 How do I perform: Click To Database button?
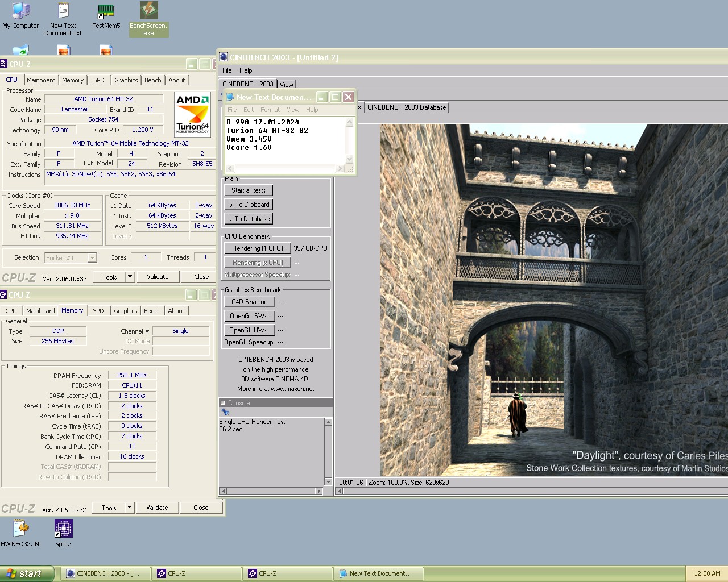pyautogui.click(x=249, y=219)
